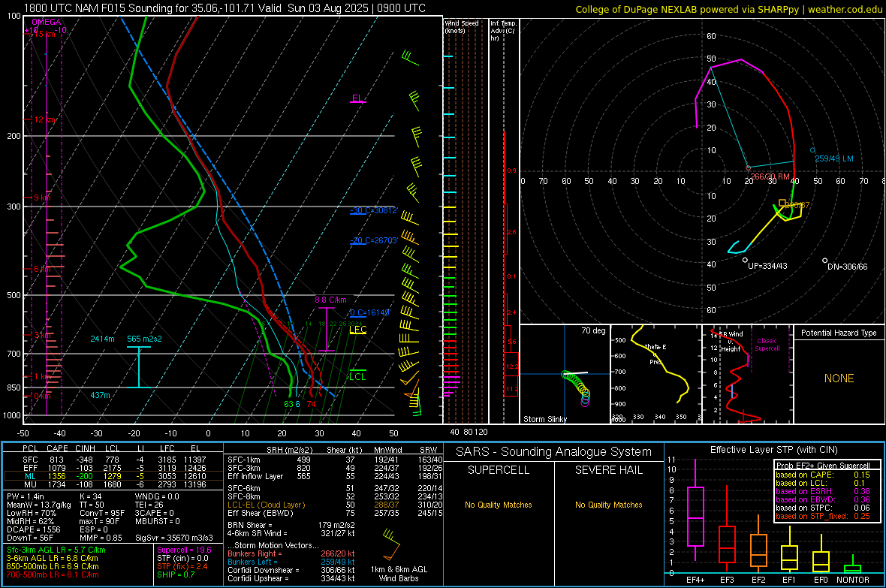Click the '565 m2s2' inflow helicity value
Screen dimensions: 886x588
click(145, 339)
